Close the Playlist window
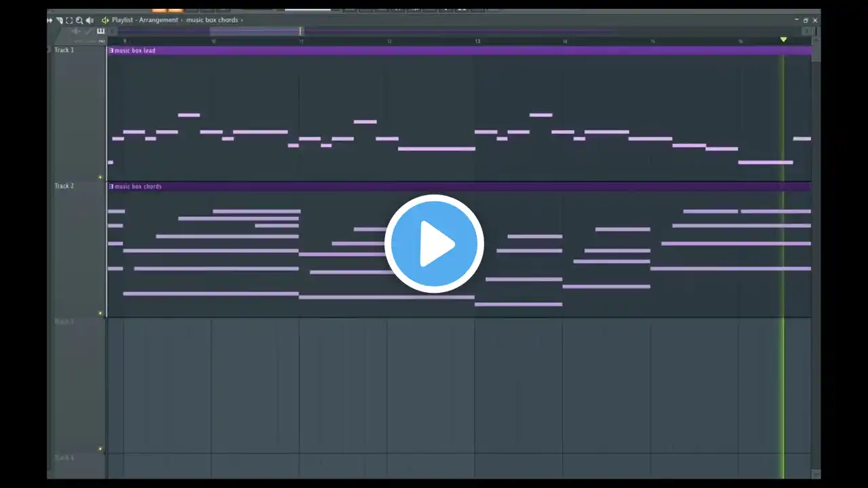 [x=815, y=20]
